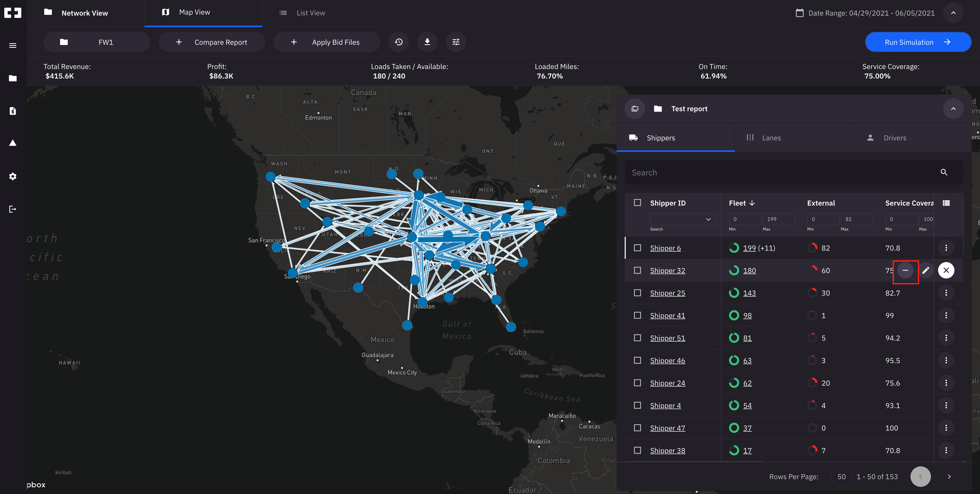Click the Run Simulation button
980x494 pixels.
click(918, 42)
